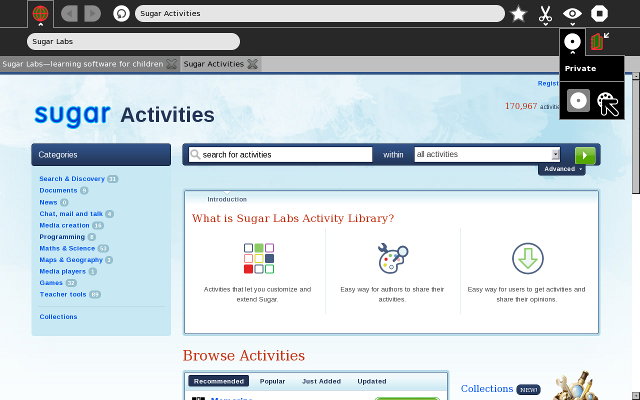640x400 pixels.
Task: Click the 'search for activities' field
Action: [283, 155]
